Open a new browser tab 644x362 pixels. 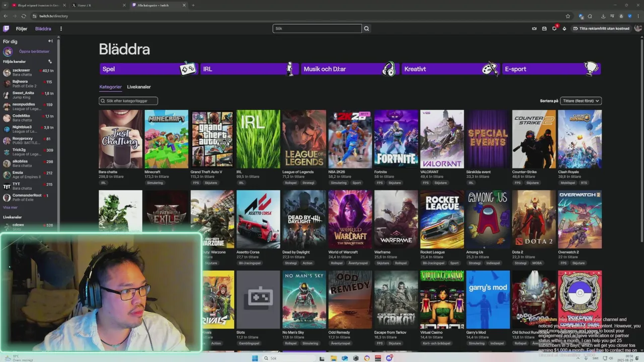193,5
